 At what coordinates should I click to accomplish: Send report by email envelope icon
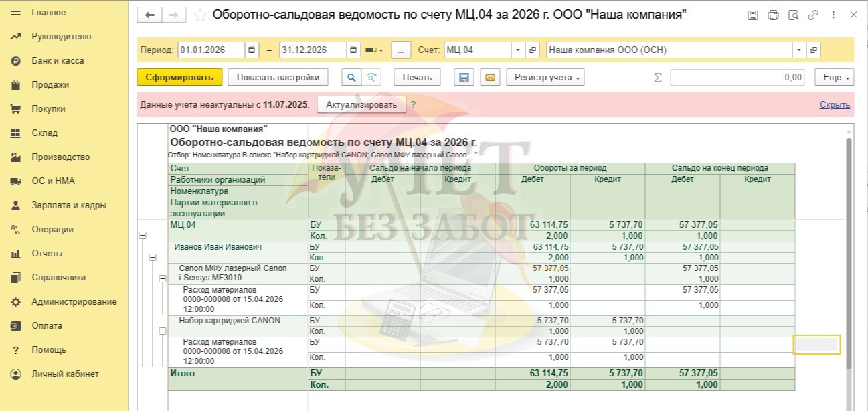pyautogui.click(x=490, y=78)
